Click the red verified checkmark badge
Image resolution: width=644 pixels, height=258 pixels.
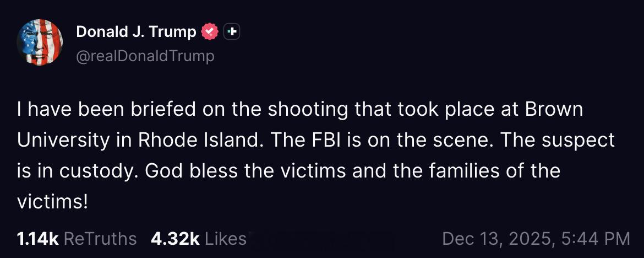(x=210, y=32)
